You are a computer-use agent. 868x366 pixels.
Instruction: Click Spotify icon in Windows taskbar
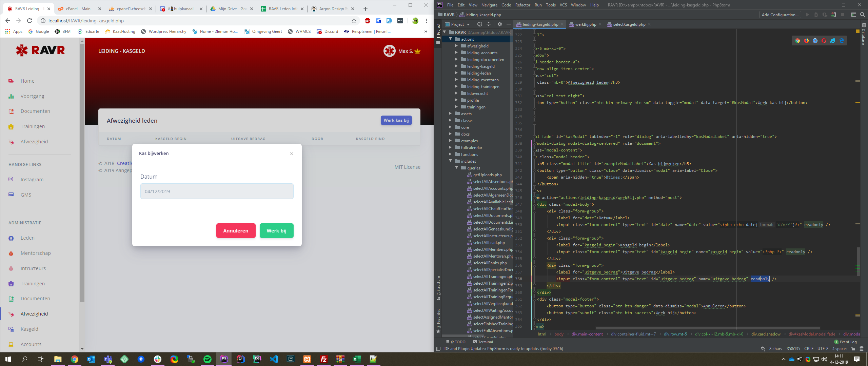[x=207, y=359]
